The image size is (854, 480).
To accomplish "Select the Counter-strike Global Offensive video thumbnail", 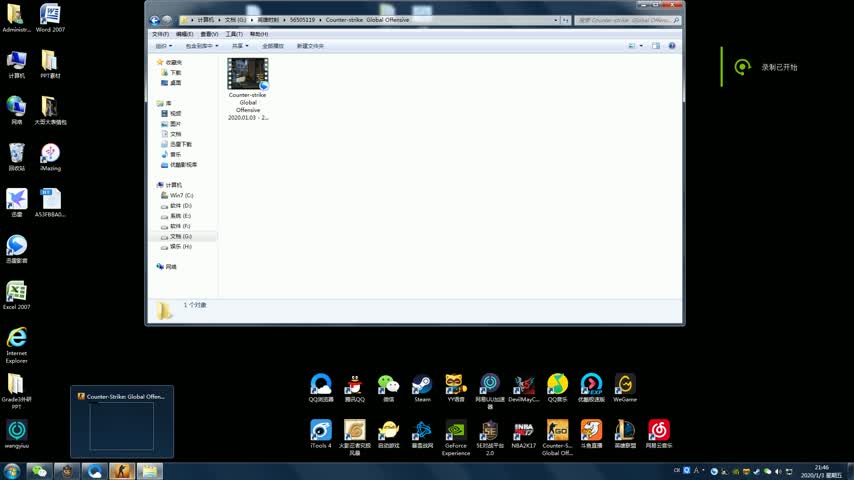I will click(248, 74).
